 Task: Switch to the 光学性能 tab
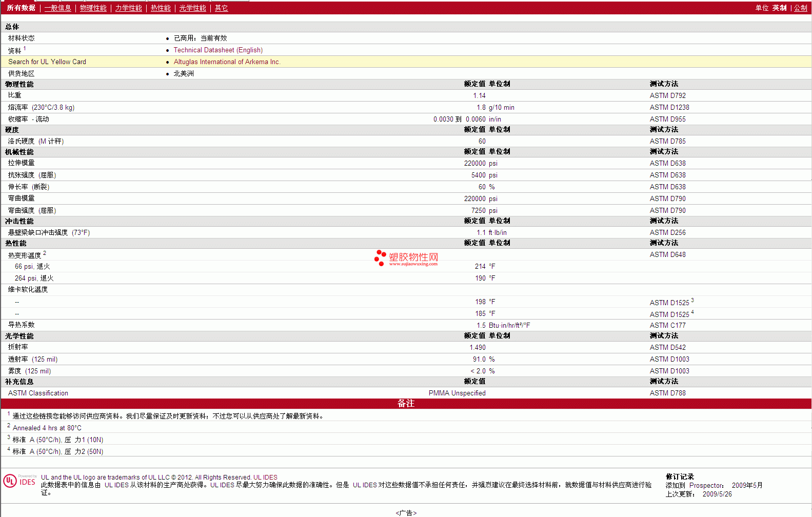192,8
